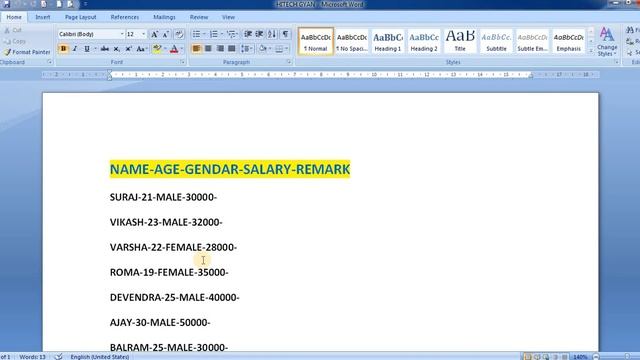Open the Font size dropdown
This screenshot has height=360, width=640.
(x=143, y=34)
